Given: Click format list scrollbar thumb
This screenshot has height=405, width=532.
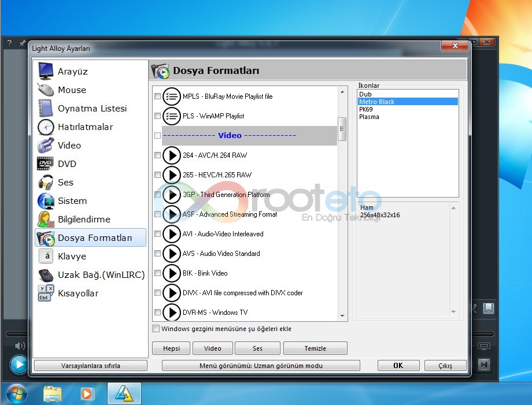Looking at the screenshot, I should 342,129.
